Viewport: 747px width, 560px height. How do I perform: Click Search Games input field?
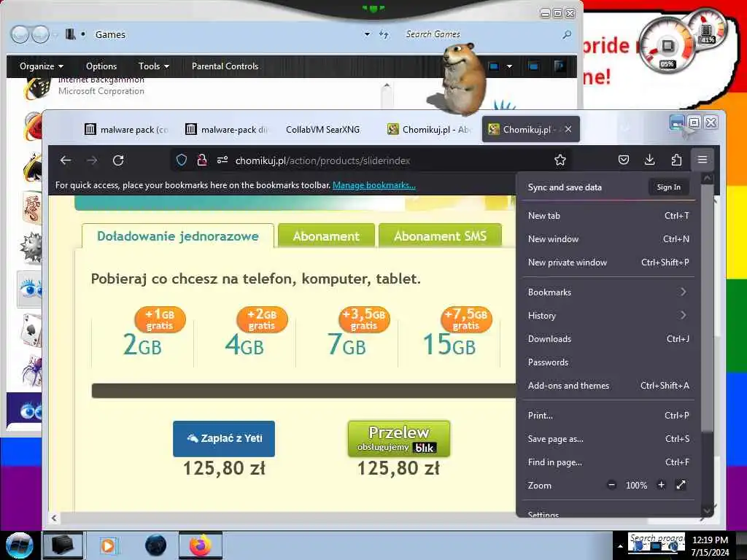click(x=480, y=34)
